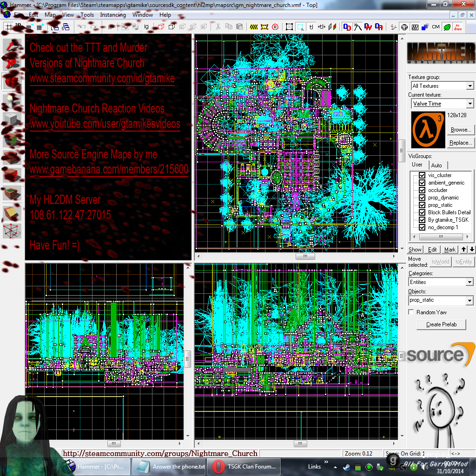
Task: Open the View menu
Action: pyautogui.click(x=68, y=14)
